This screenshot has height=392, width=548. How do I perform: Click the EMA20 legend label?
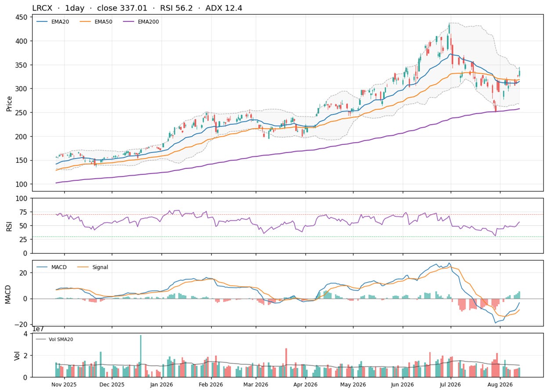click(60, 21)
